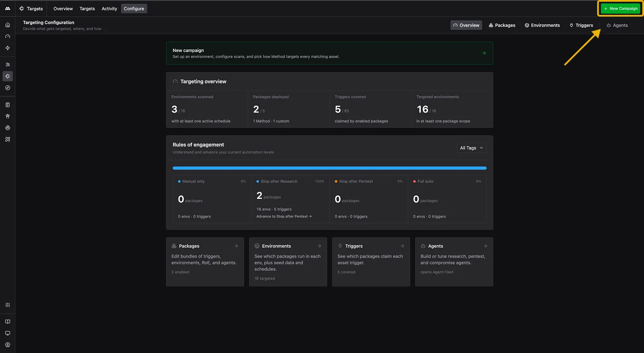Click the arrow on the Packages card

236,246
